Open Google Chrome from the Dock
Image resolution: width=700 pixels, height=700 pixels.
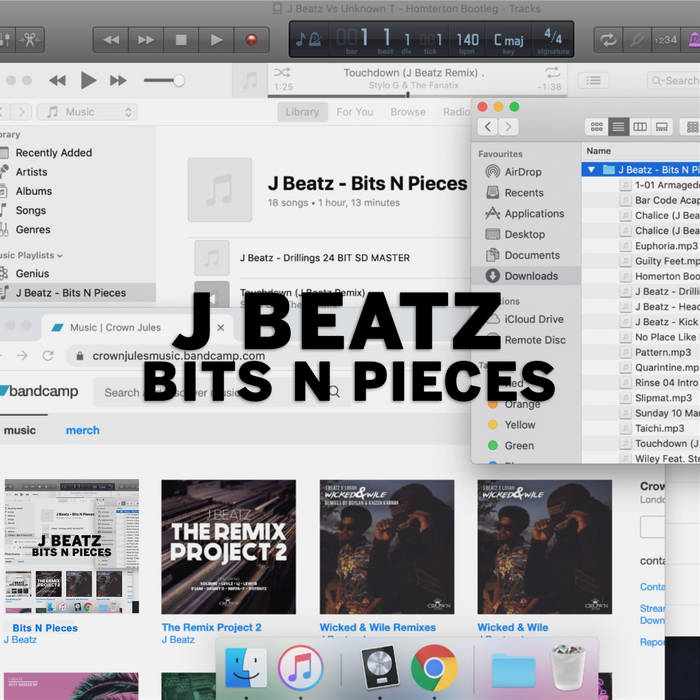(x=433, y=667)
